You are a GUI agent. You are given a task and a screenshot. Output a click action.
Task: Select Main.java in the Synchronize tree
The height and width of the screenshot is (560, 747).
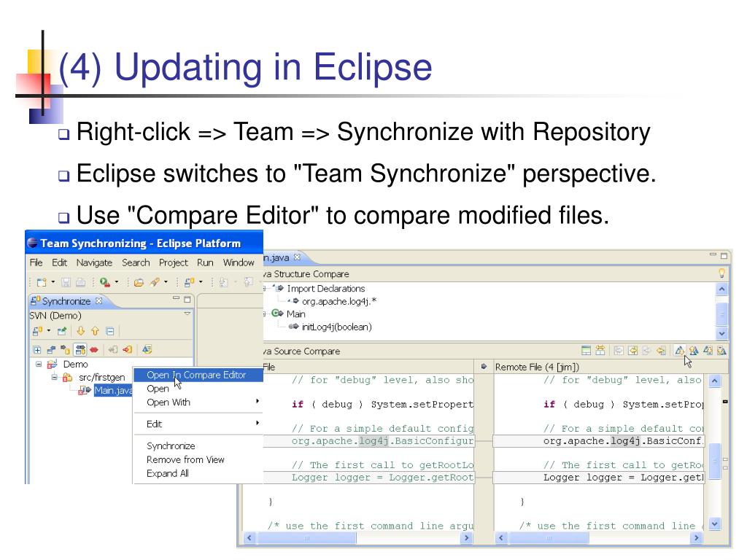tap(113, 391)
